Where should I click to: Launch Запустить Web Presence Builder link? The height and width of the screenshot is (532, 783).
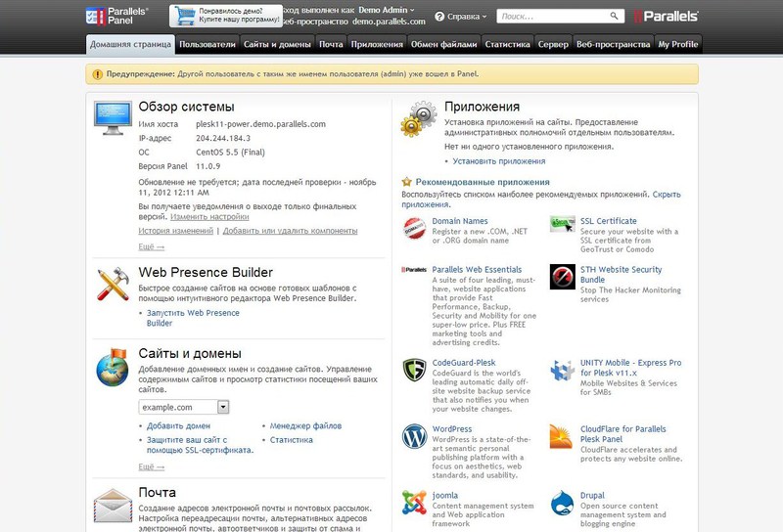click(x=193, y=318)
